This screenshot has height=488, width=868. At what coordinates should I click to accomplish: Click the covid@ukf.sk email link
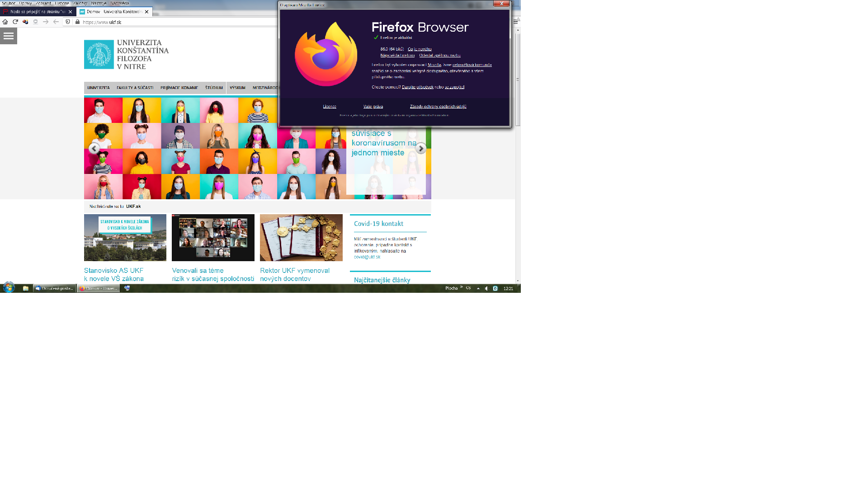click(367, 257)
